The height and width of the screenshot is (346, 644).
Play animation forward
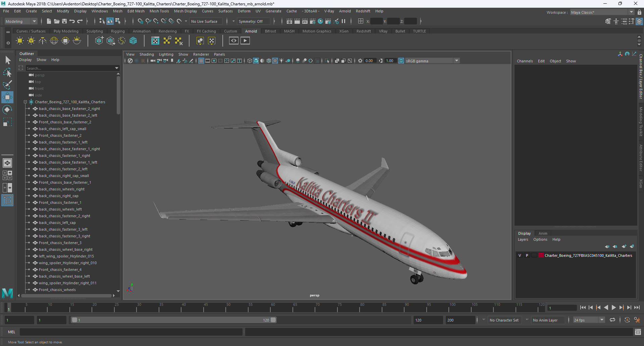[614, 307]
